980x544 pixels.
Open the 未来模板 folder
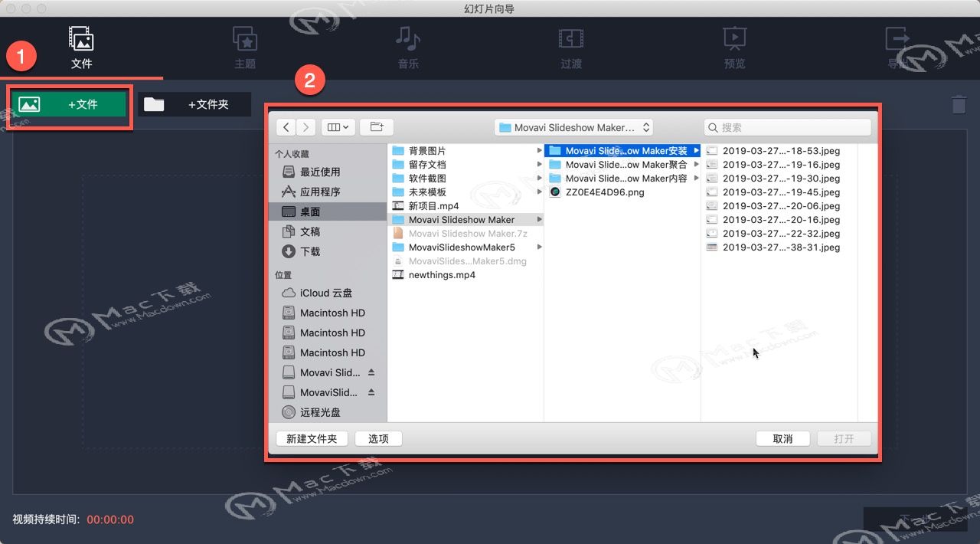coord(465,192)
